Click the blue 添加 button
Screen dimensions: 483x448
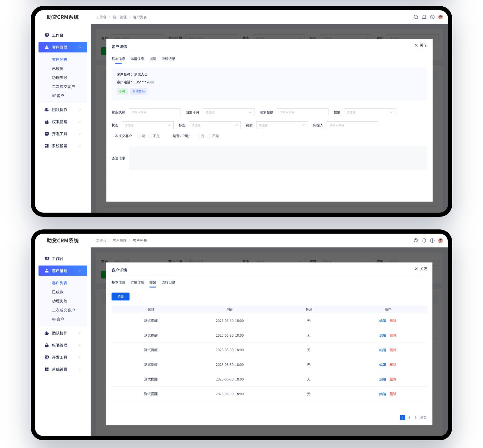tap(120, 296)
